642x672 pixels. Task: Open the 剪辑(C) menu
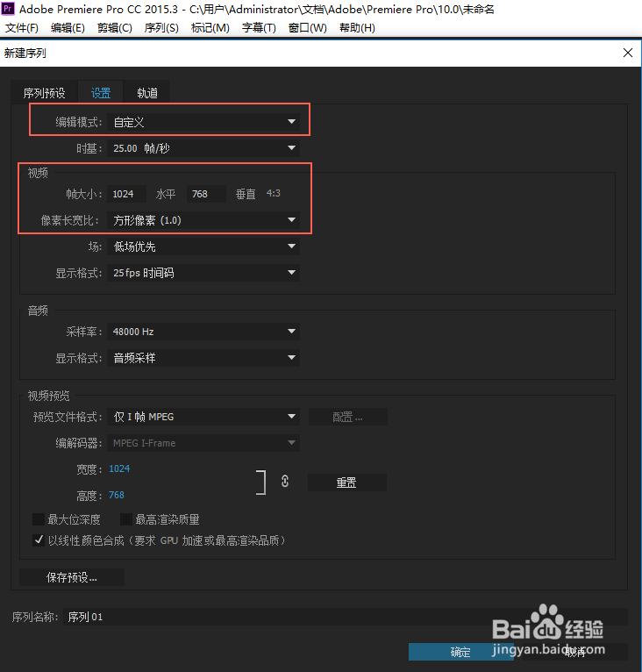[114, 28]
